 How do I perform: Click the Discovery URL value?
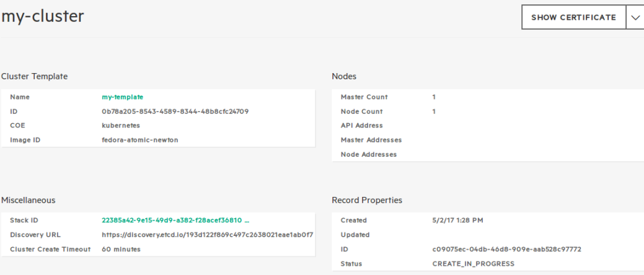point(207,235)
